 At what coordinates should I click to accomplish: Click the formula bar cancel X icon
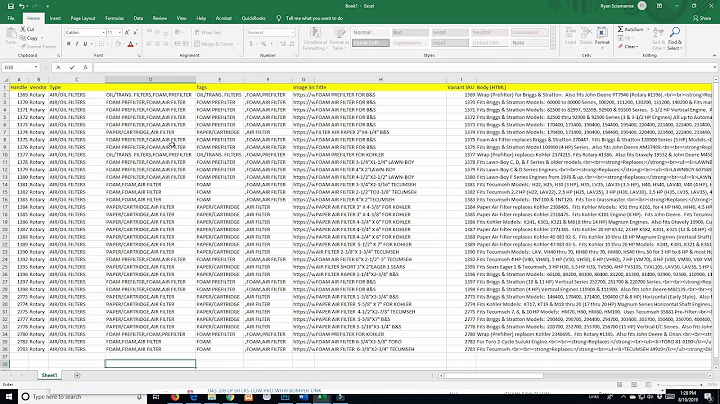58,67
